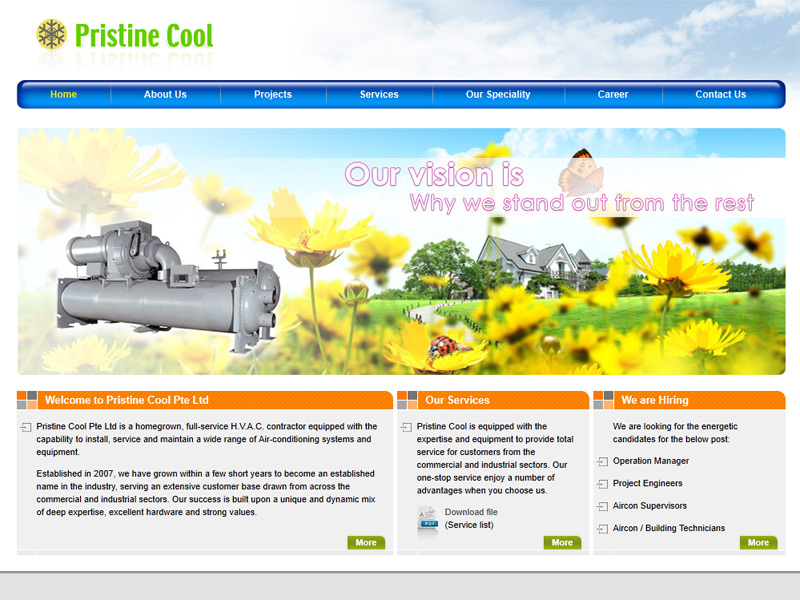Screen dimensions: 800x600
Task: Click the squares icon beside We are Hiring
Action: coord(604,400)
